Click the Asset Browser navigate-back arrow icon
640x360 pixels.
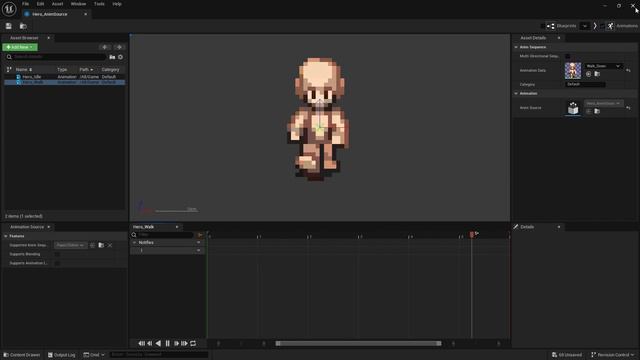point(105,47)
